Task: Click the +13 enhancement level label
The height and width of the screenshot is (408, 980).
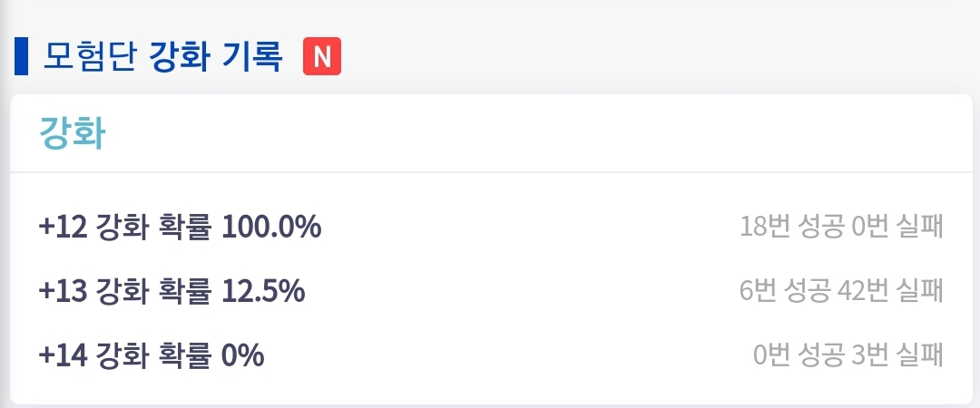Action: coord(63,292)
